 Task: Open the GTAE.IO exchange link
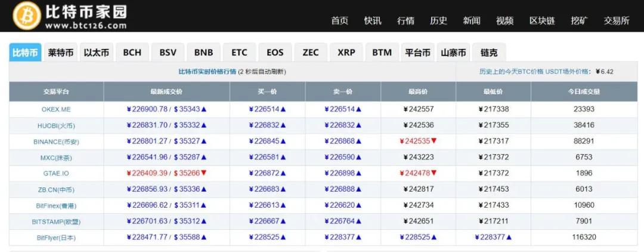tap(56, 173)
